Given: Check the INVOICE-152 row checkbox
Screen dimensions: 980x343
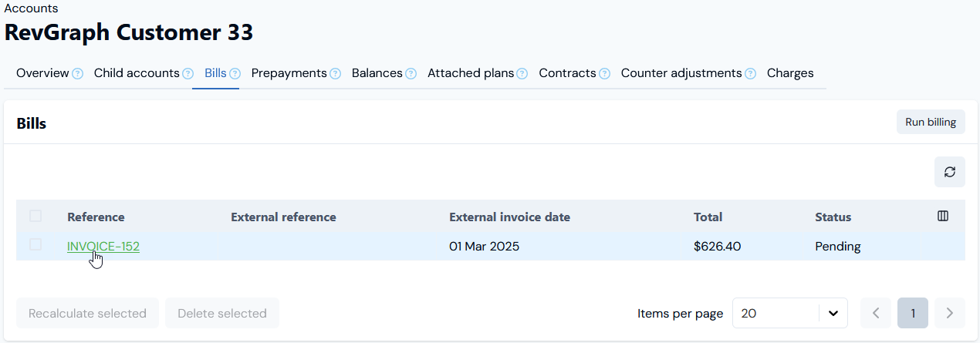Looking at the screenshot, I should 35,245.
